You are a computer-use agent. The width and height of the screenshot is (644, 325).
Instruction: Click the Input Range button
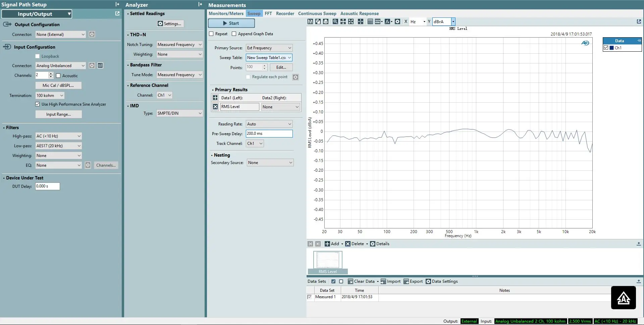(58, 114)
